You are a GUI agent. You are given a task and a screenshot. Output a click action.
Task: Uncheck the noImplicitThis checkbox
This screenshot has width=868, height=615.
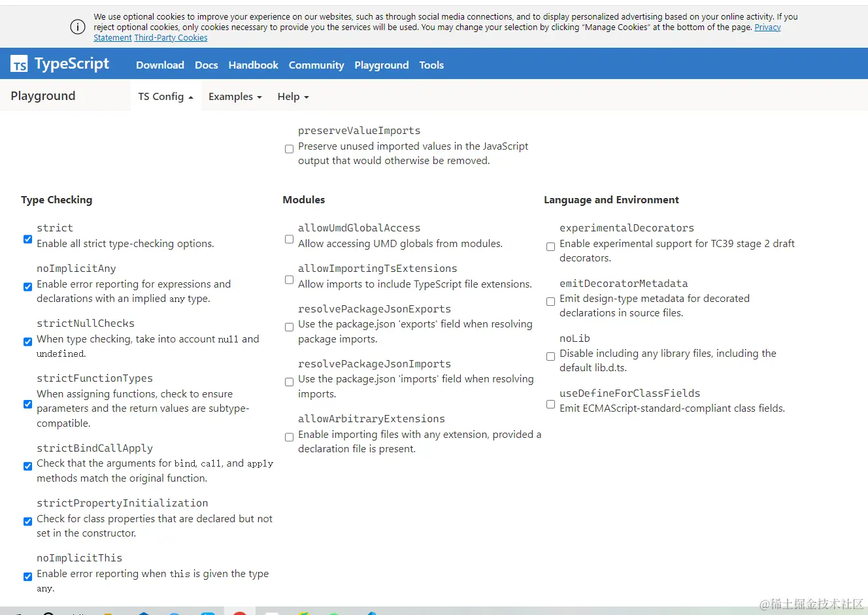coord(27,576)
